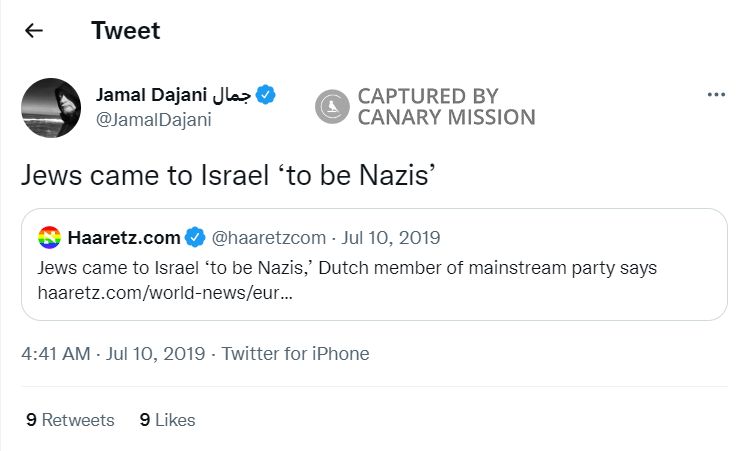Image resolution: width=745 pixels, height=451 pixels.
Task: Click the Twitter for iPhone source label
Action: click(295, 354)
